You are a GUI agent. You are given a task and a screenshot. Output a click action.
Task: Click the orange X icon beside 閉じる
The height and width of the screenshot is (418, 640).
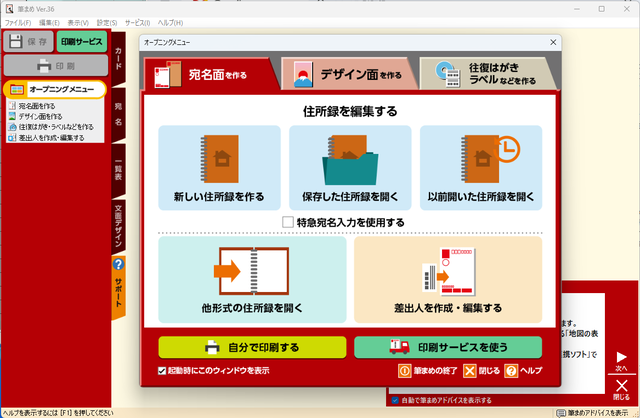(x=470, y=371)
